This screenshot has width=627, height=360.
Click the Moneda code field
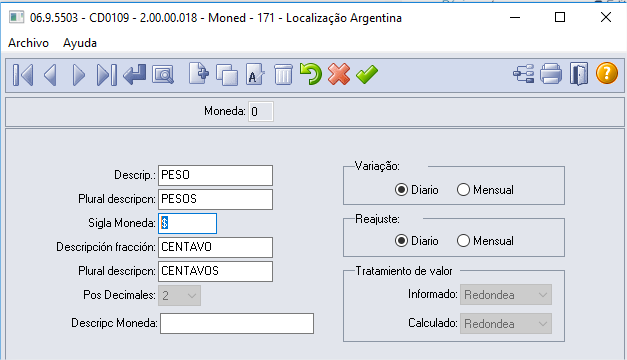[261, 112]
